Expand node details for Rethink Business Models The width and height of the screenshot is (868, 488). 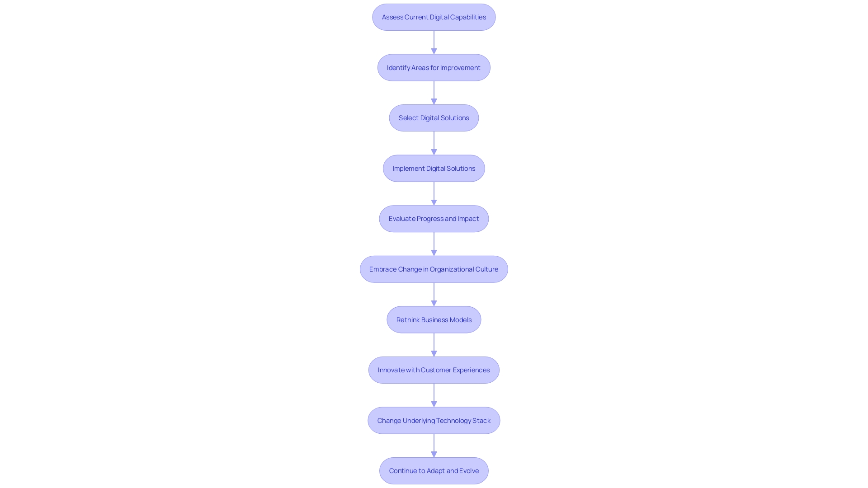point(434,319)
